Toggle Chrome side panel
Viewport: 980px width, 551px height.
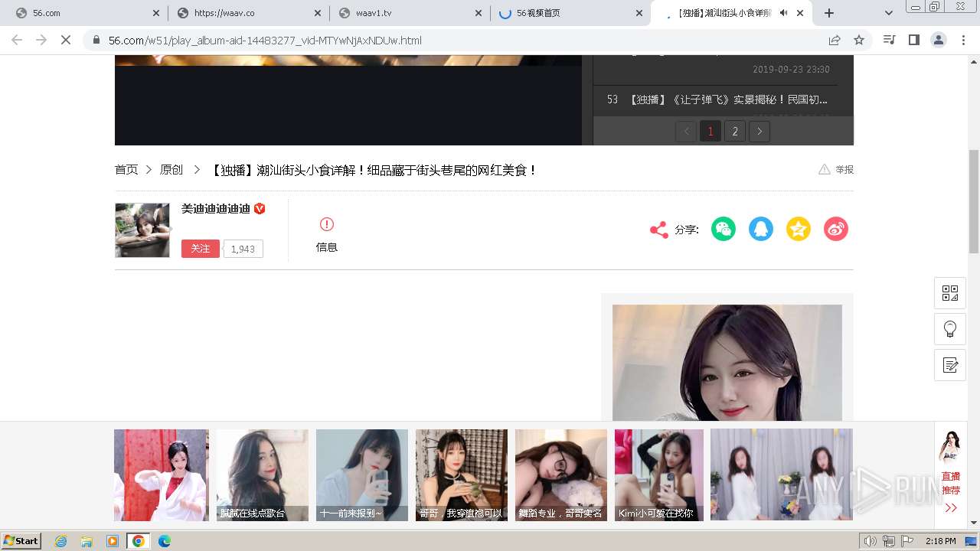913,40
